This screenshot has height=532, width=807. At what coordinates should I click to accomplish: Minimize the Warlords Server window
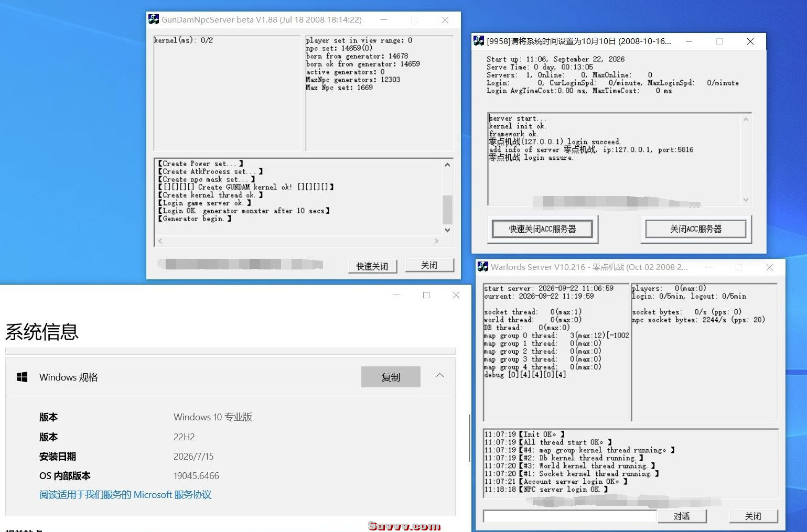pyautogui.click(x=708, y=267)
